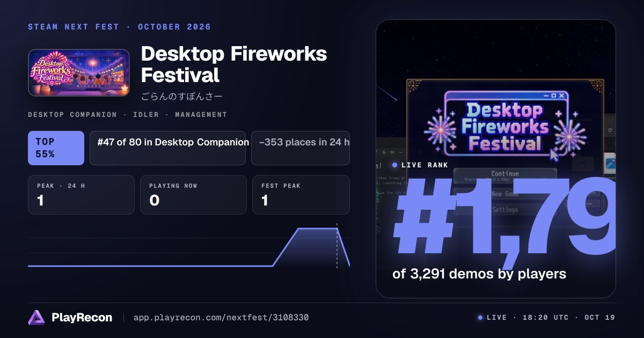Click the PlayRecon brand name text

[82, 318]
